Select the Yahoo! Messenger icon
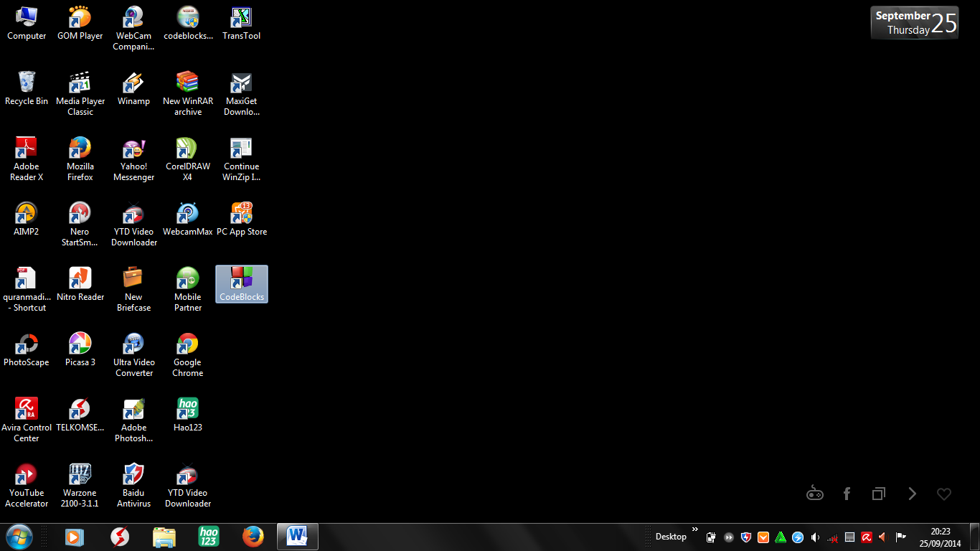This screenshot has height=551, width=980. tap(134, 159)
